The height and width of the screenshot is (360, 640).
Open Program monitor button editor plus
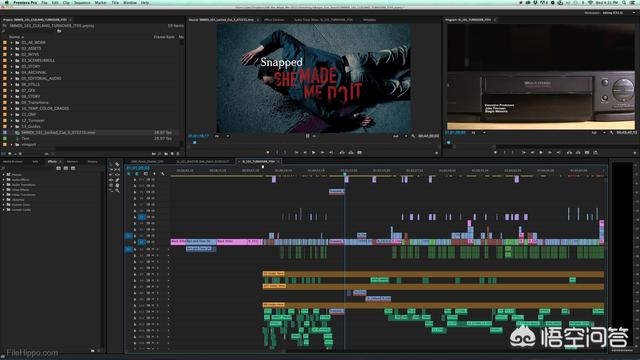coord(634,153)
